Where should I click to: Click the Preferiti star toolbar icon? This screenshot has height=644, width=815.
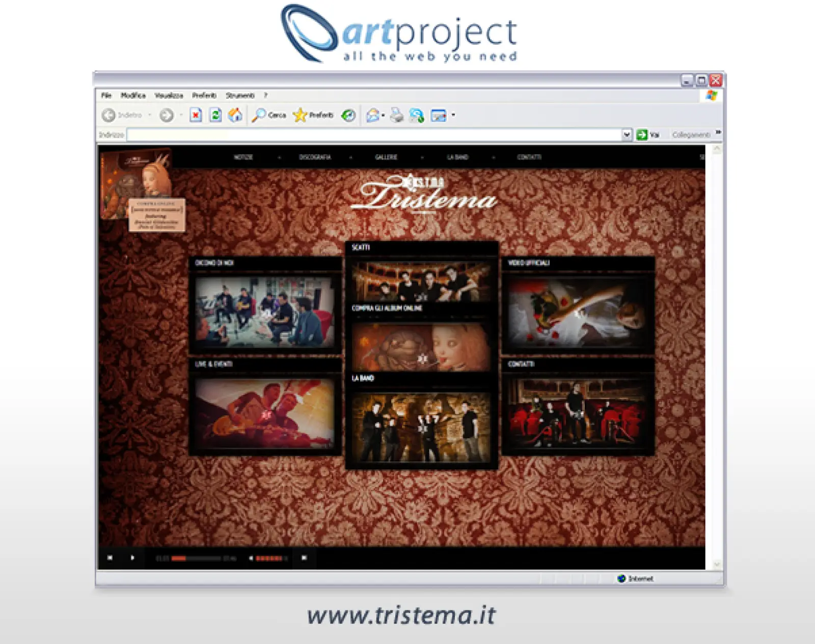[x=300, y=115]
